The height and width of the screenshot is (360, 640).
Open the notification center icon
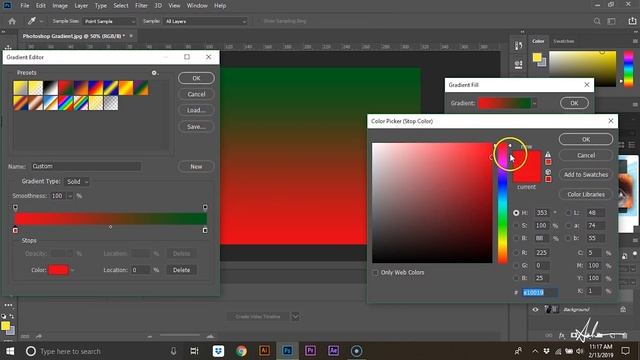point(625,351)
